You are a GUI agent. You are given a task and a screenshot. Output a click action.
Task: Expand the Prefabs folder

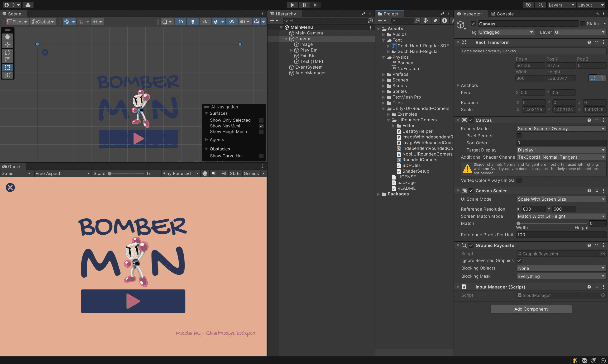point(383,74)
